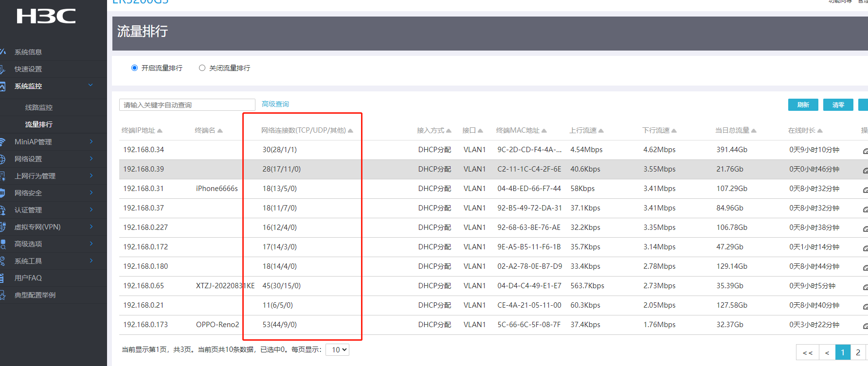Select IP cell 192.168.0.172
Screen dimensions: 868x366
coord(145,247)
